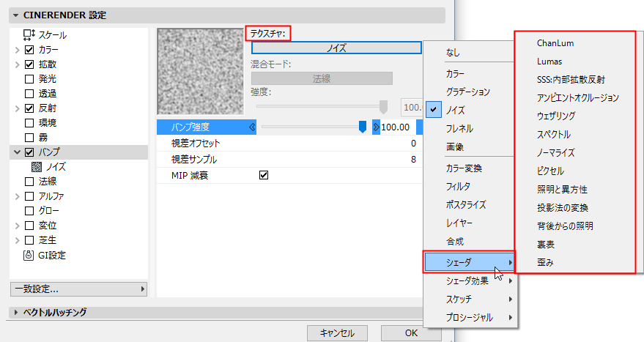Screen dimensions: 644x342
Task: Enable the 霧 checkbox
Action: click(x=29, y=138)
